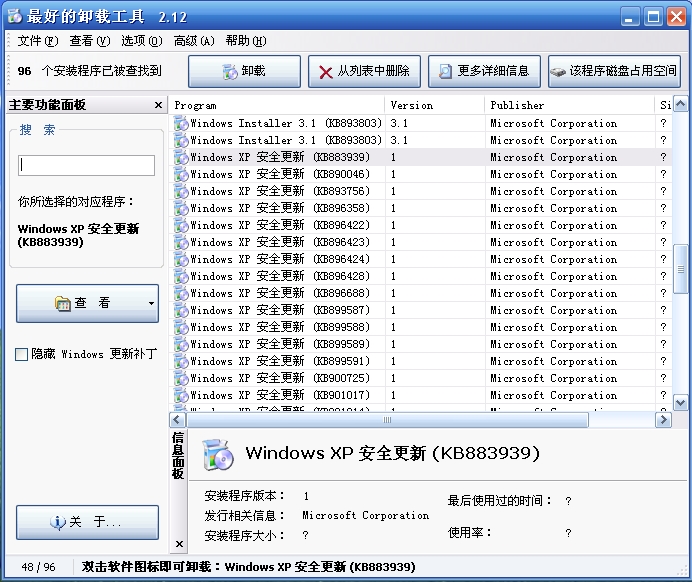Click the app icon in title bar
Viewport: 692px width, 582px height.
click(x=15, y=16)
